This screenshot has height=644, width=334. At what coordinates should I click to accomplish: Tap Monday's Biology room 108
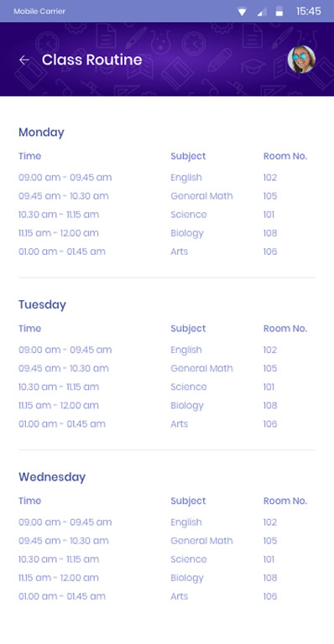point(270,233)
